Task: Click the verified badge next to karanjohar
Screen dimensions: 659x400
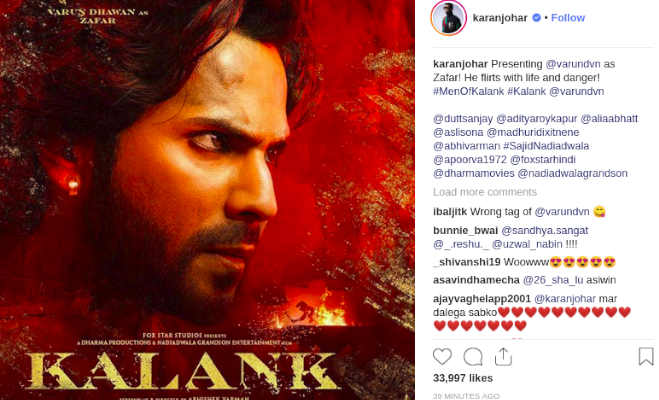Action: pos(536,18)
